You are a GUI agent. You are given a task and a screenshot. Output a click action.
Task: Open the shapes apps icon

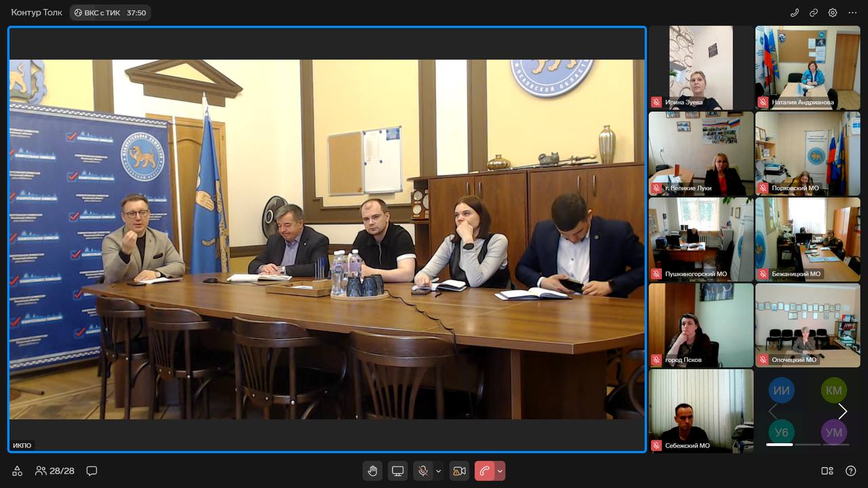18,471
